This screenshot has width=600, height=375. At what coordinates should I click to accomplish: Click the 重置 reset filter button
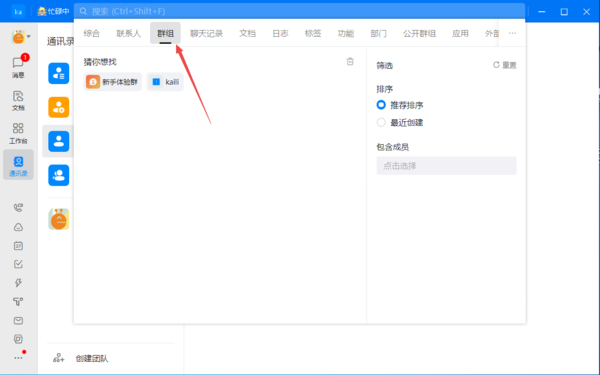pos(505,65)
